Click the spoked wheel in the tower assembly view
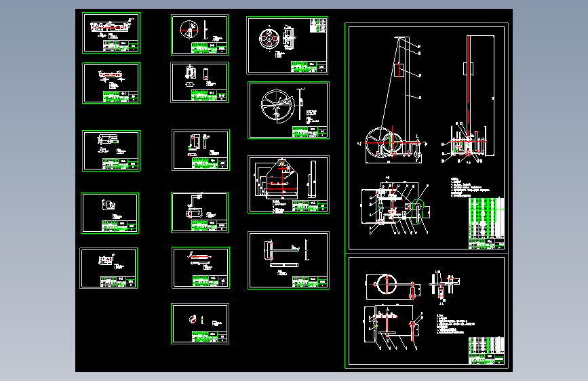The width and height of the screenshot is (588, 381). [x=380, y=142]
